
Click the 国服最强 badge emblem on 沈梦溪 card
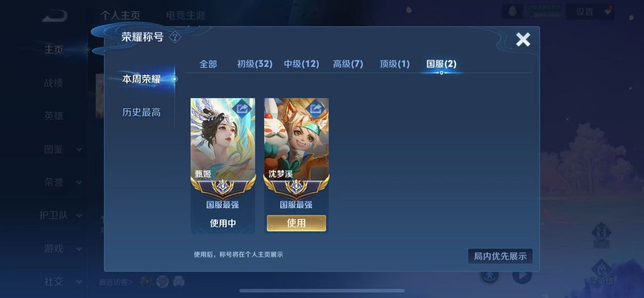click(296, 188)
